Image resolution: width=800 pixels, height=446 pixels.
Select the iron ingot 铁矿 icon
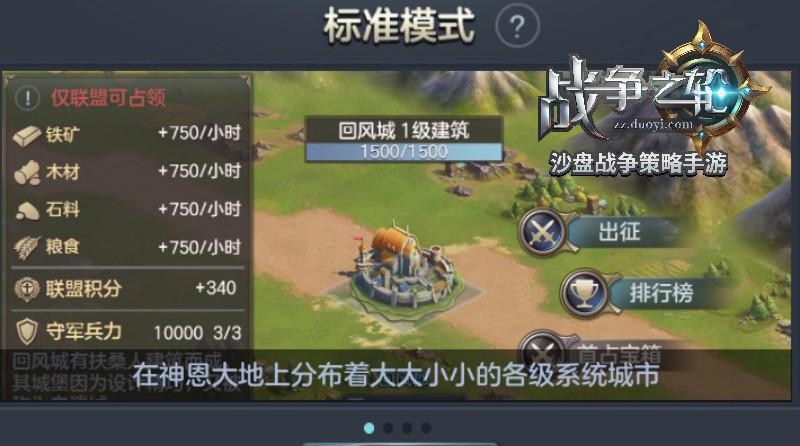click(x=27, y=136)
